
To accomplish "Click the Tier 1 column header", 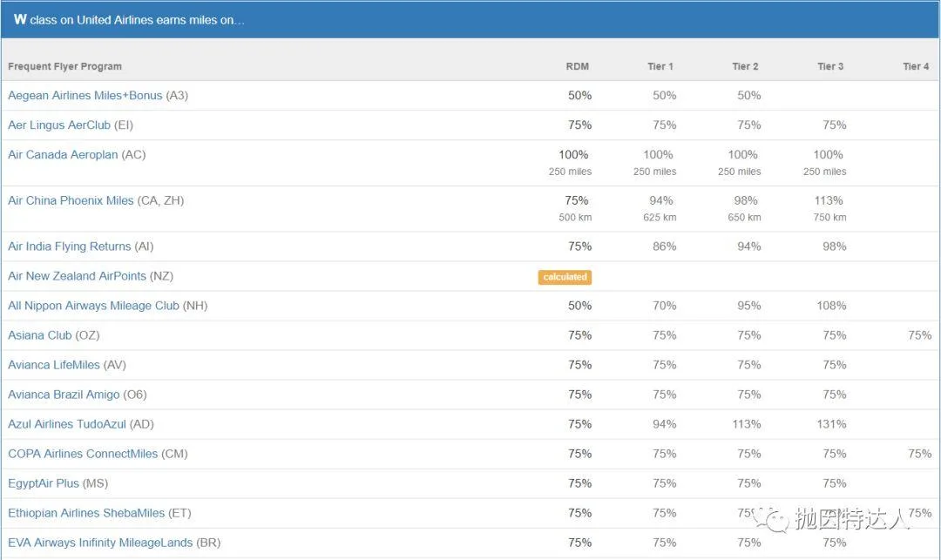I will click(660, 66).
